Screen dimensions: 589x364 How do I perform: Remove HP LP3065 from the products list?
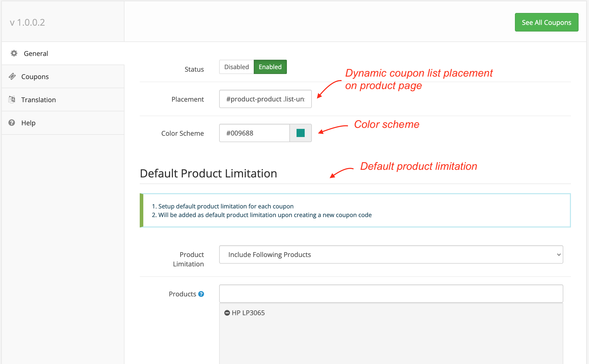[x=227, y=313]
